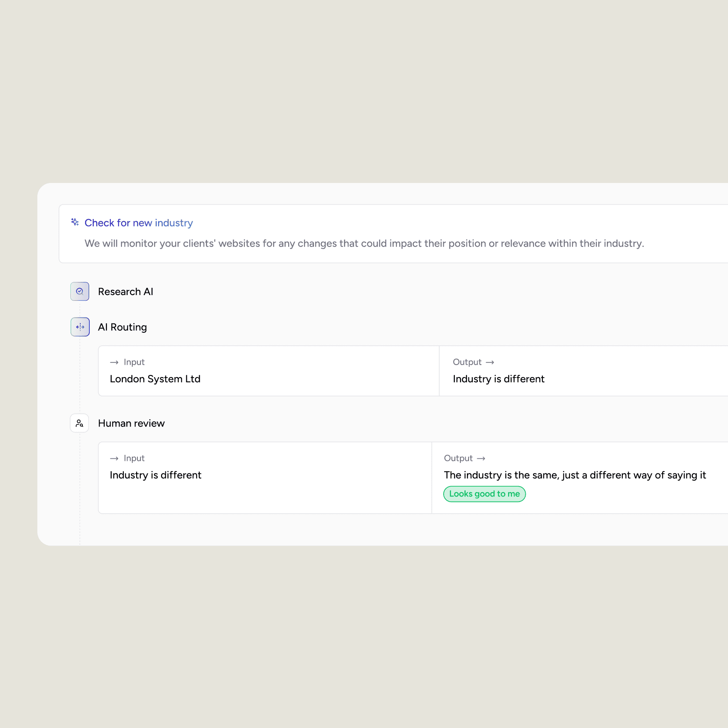This screenshot has height=728, width=728.
Task: Click the arrow icon next to Human review Input
Action: click(x=114, y=459)
